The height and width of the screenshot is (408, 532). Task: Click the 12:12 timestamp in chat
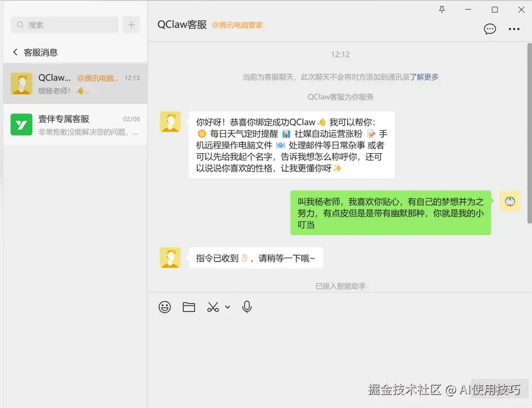[340, 54]
